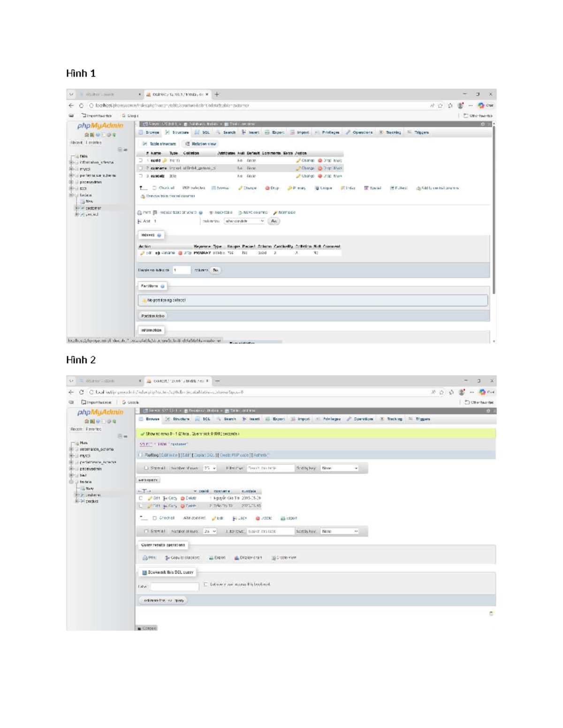Tick the checkbox for the cusid column row

[x=140, y=161]
